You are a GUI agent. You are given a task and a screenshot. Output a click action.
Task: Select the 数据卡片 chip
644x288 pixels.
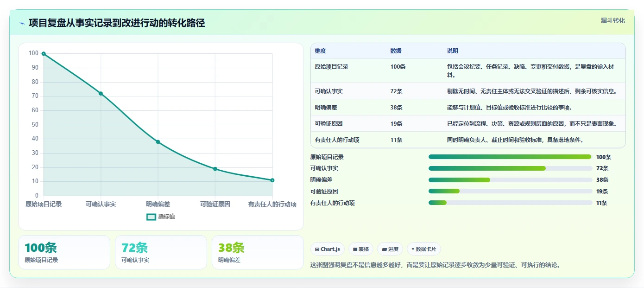[424, 249]
